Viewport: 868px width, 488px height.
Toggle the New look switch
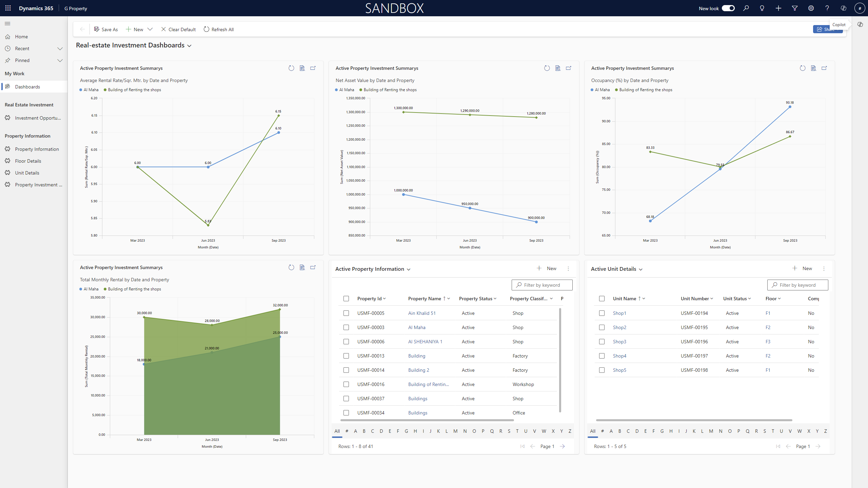(728, 8)
